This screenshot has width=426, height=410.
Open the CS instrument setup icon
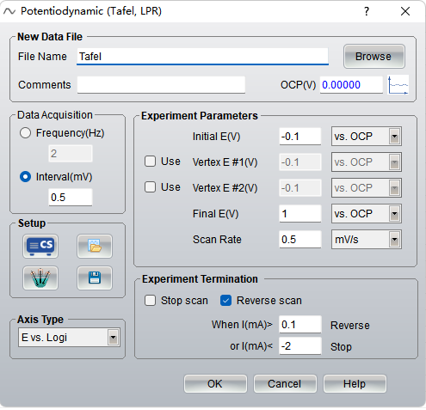tap(40, 246)
